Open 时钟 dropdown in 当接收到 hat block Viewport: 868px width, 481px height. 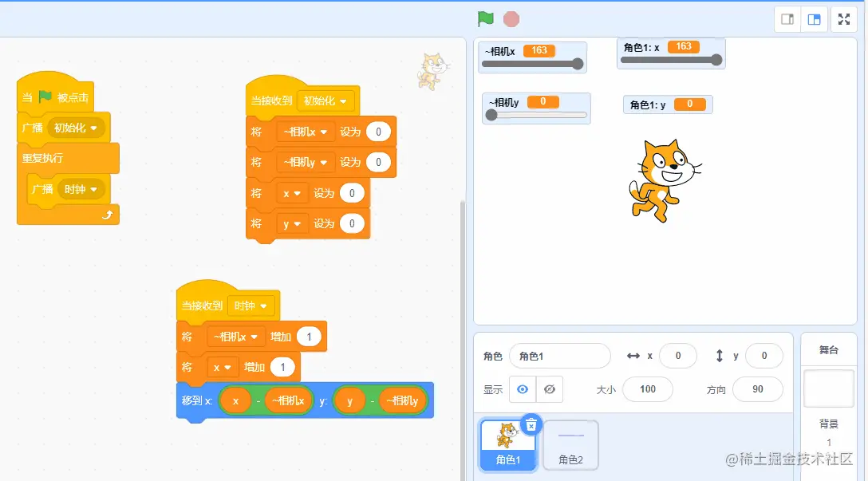click(251, 306)
